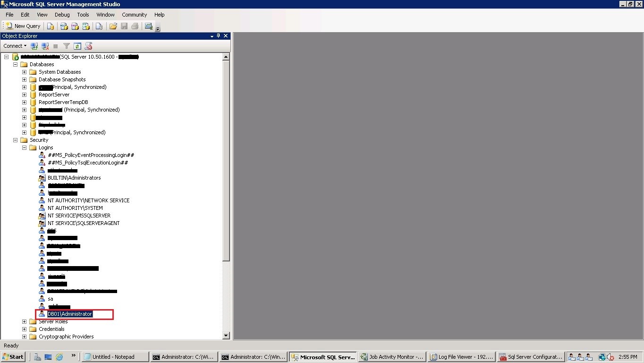Click the New Query toolbar button
This screenshot has height=363, width=644.
pos(23,26)
